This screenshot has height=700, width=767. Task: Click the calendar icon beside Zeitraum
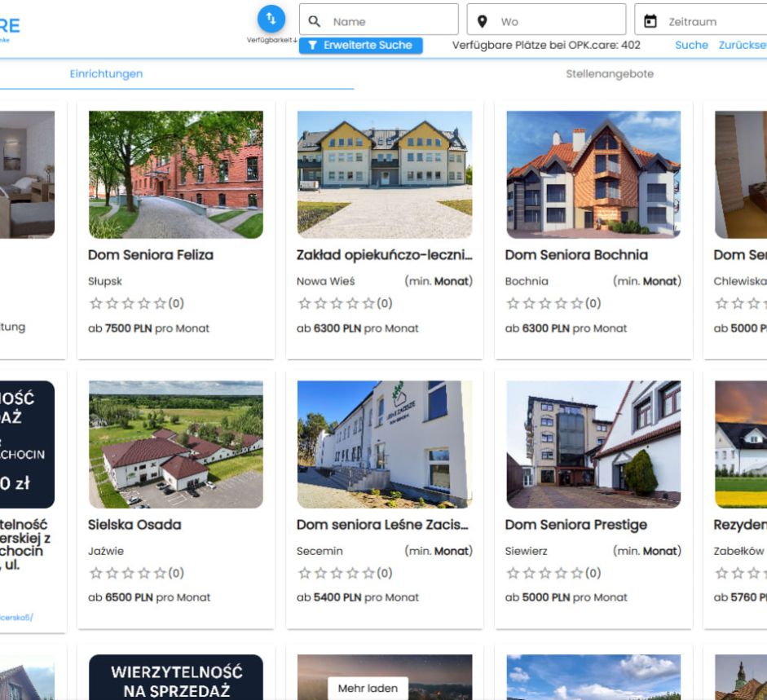(x=650, y=22)
